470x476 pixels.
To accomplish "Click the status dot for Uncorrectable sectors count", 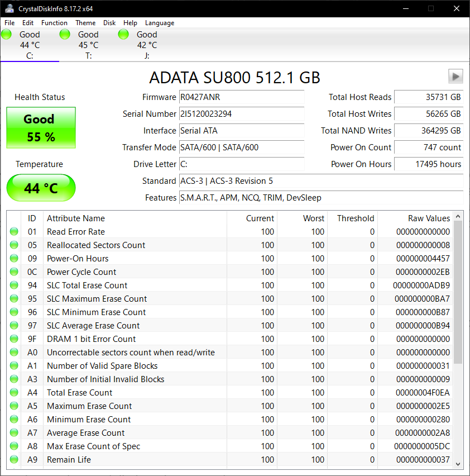I will (x=14, y=352).
